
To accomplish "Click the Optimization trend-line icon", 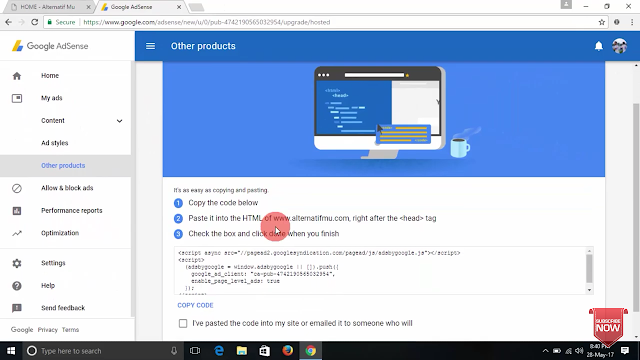I will 17,233.
